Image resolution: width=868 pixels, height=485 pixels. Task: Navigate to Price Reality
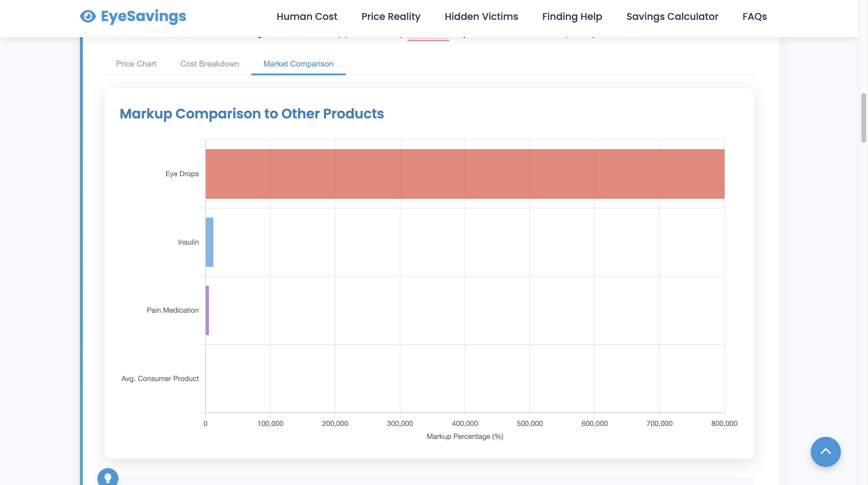tap(391, 17)
